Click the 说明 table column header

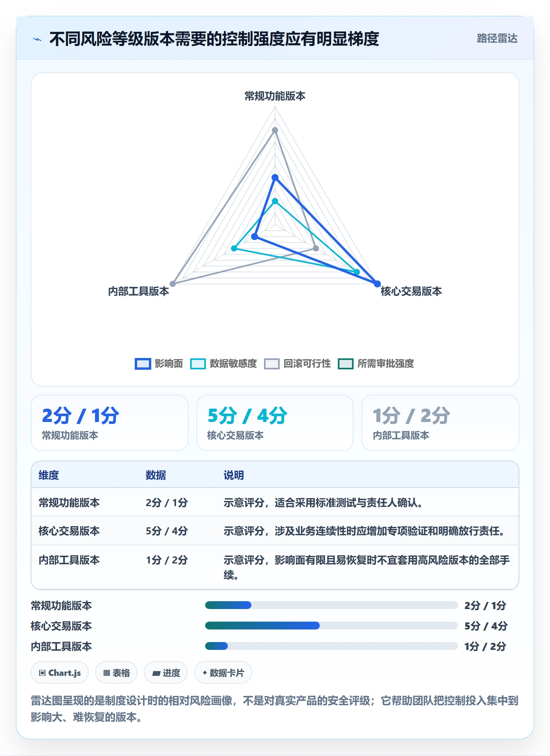[x=234, y=475]
